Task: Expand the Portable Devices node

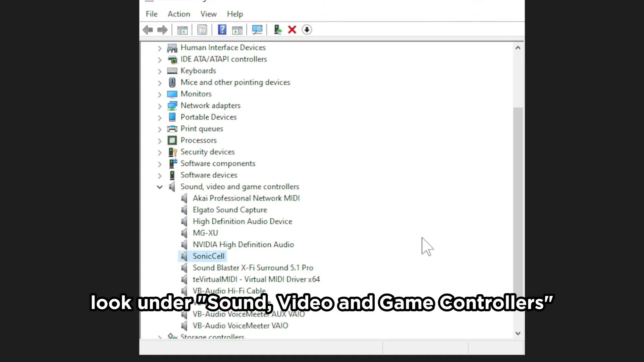Action: coord(160,118)
